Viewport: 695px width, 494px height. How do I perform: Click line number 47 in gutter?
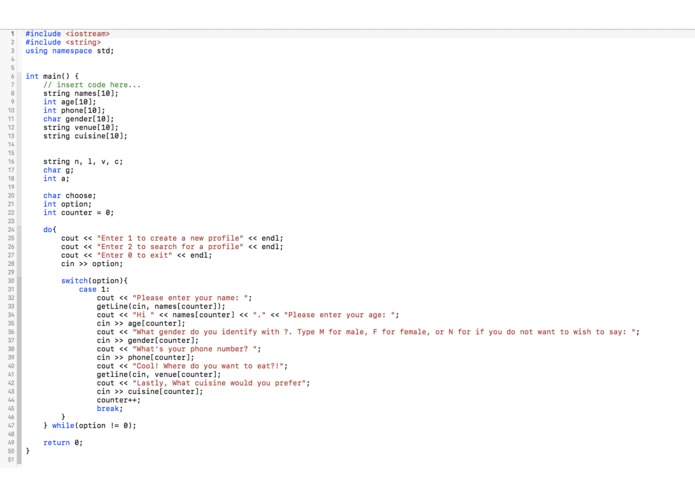(x=11, y=425)
